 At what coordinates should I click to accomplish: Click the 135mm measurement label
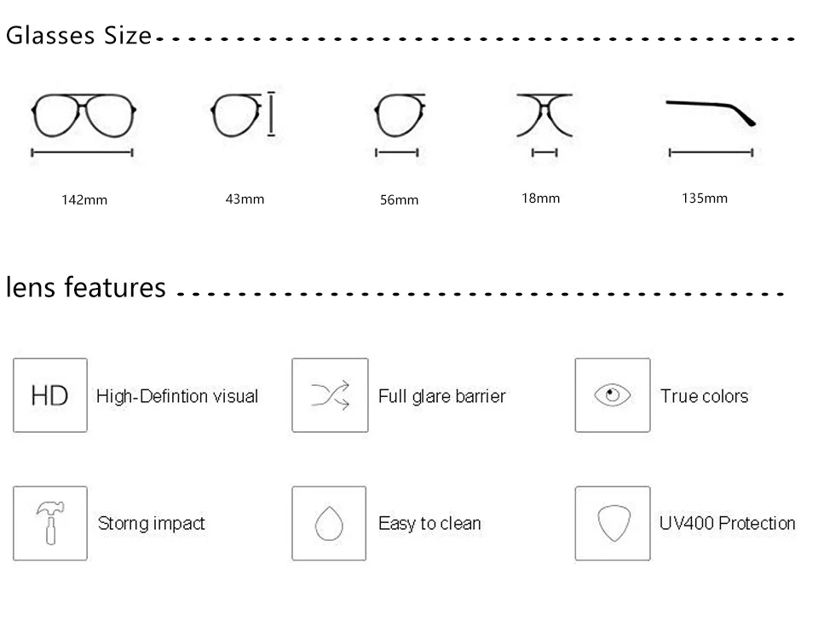[705, 198]
